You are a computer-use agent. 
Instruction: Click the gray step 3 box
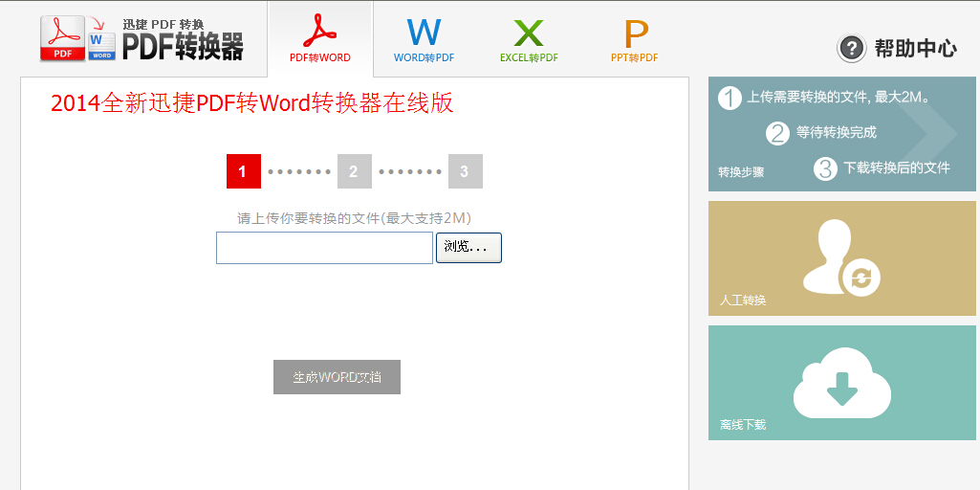point(465,171)
